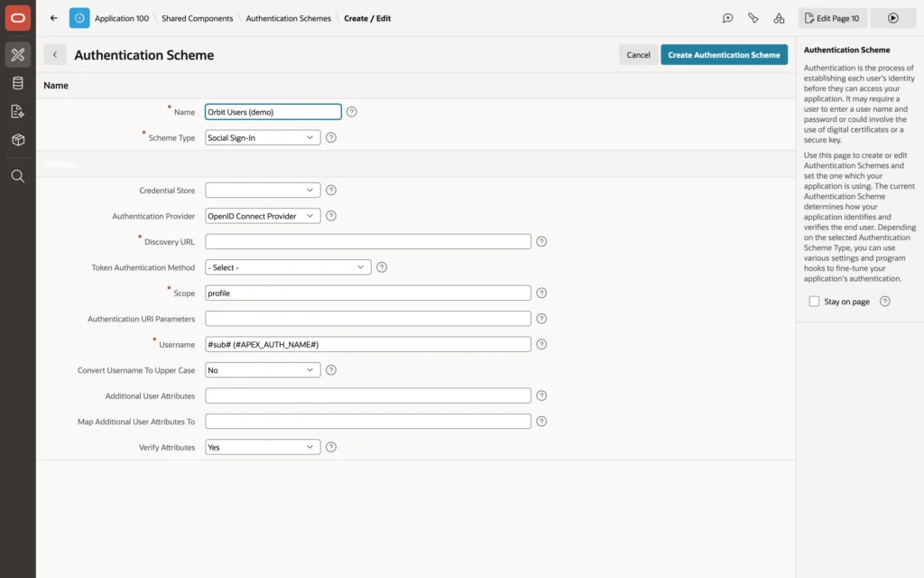Click the Application 100 blue icon
Screen dimensions: 924x578
tap(79, 18)
